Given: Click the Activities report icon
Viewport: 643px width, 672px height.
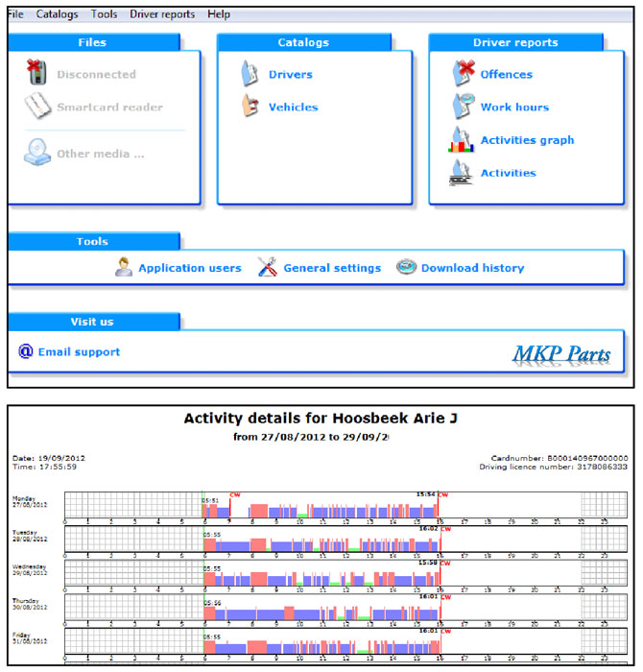Looking at the screenshot, I should point(461,172).
